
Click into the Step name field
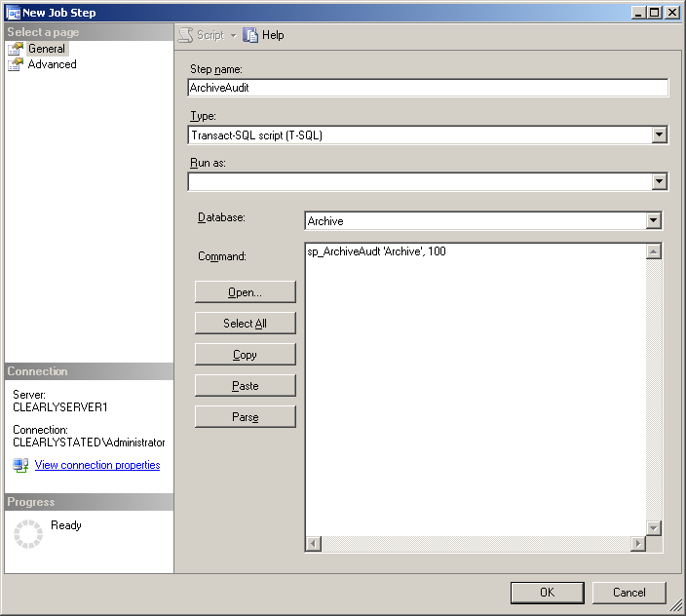click(x=427, y=88)
